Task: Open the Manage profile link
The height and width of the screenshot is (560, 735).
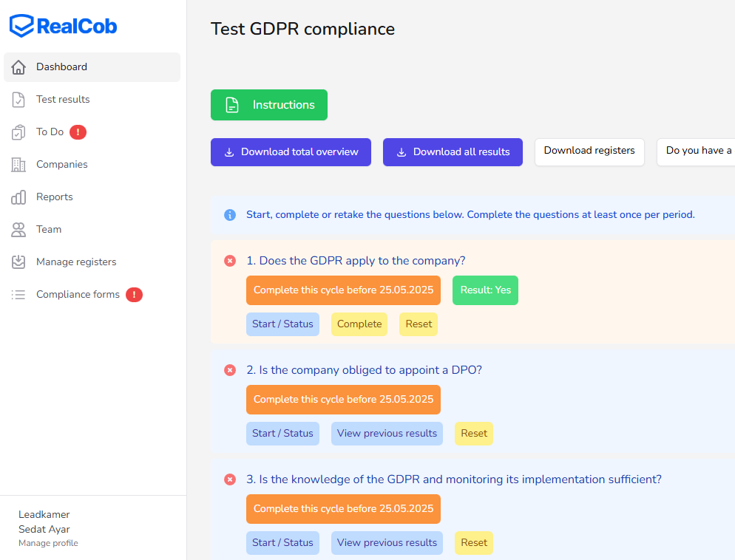Action: click(48, 543)
